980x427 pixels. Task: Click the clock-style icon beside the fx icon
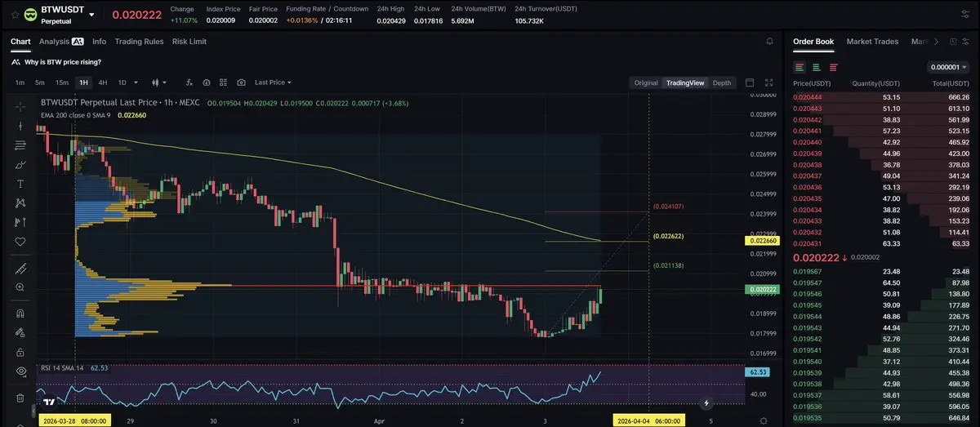coord(207,82)
